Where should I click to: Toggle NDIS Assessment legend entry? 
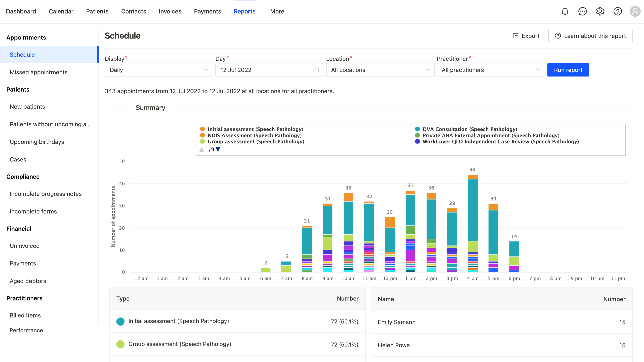click(x=251, y=135)
